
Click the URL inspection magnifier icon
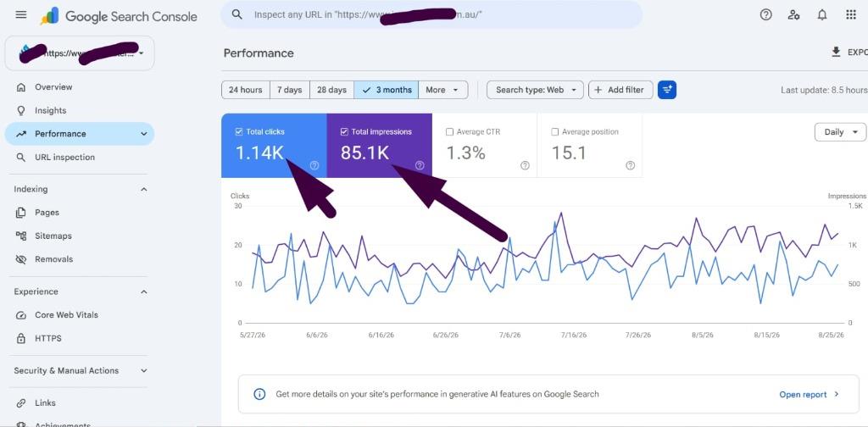click(x=21, y=157)
